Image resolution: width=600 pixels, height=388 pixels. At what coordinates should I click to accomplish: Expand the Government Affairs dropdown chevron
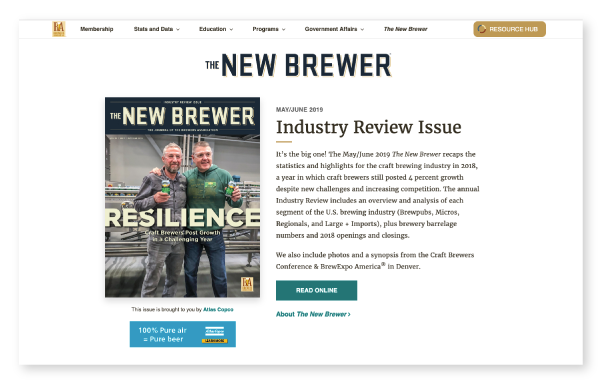pyautogui.click(x=362, y=29)
